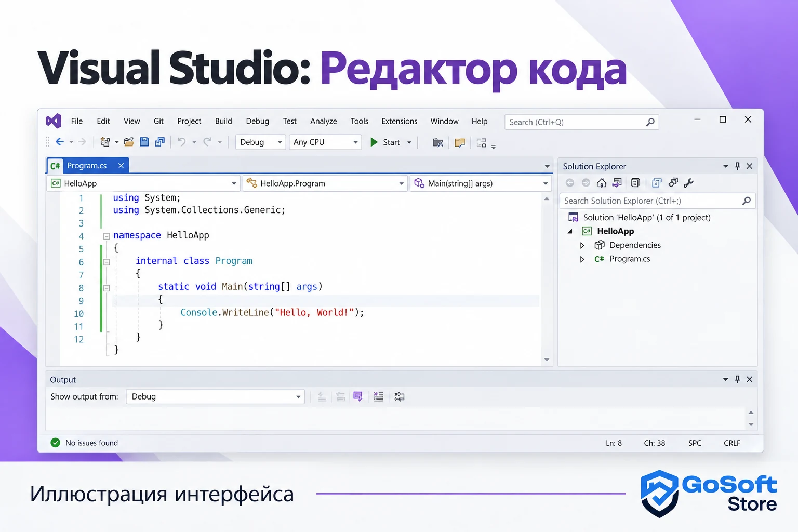This screenshot has width=798, height=532.
Task: Click the New Project icon in toolbar
Action: (105, 142)
